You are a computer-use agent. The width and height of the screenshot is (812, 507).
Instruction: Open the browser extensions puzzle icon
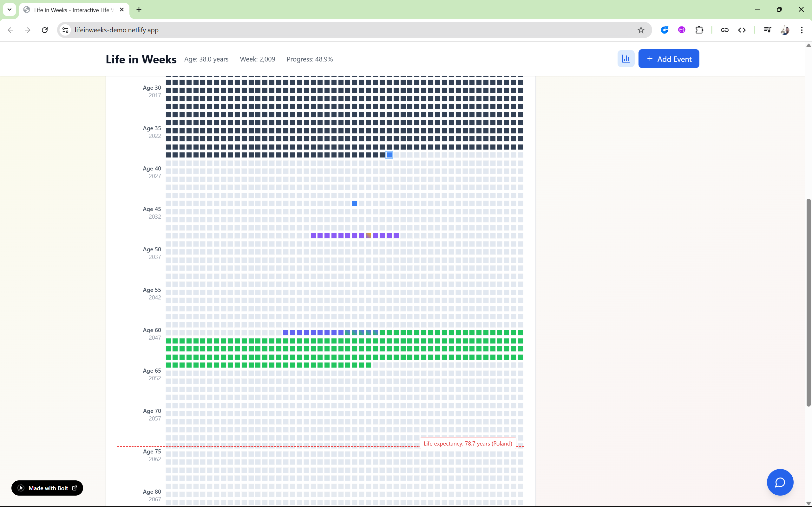click(699, 30)
